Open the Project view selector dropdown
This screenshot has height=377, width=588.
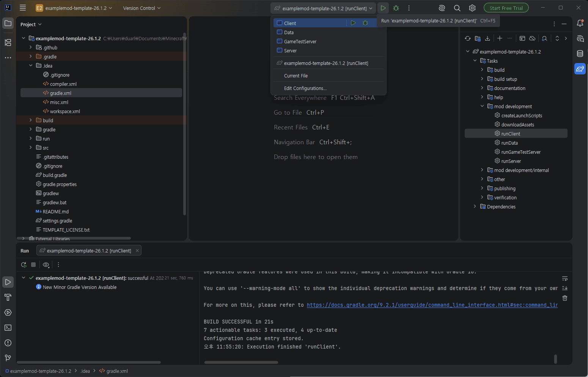pos(31,24)
